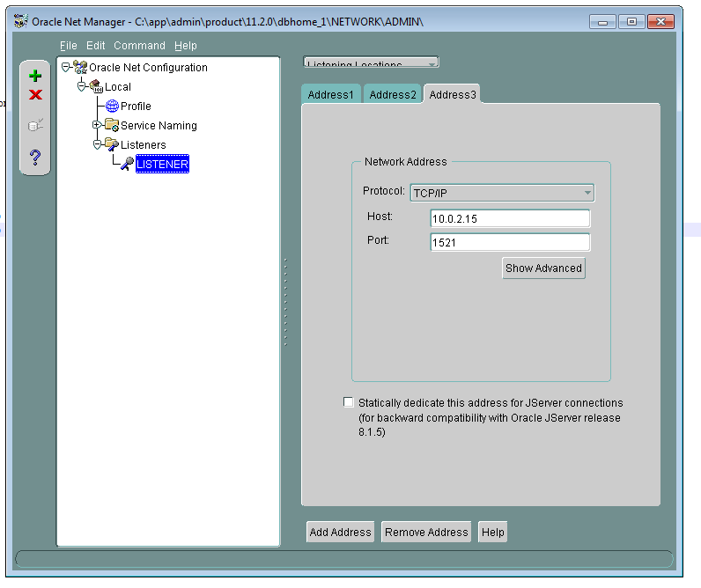This screenshot has height=588, width=701.
Task: Open the Listening Locations dropdown
Action: pos(371,62)
